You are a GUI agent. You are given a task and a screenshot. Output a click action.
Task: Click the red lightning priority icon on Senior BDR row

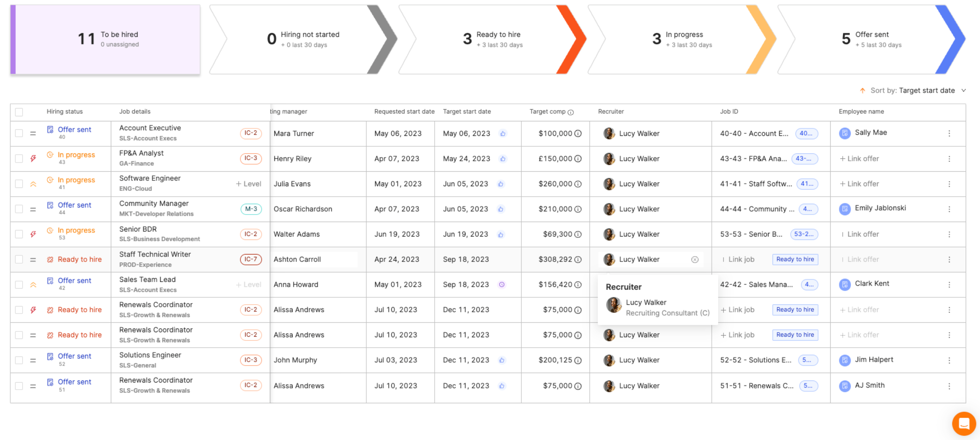click(33, 234)
